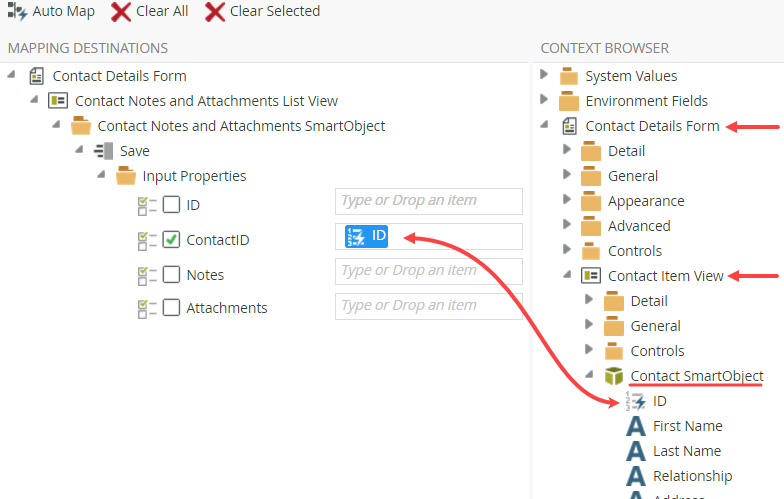Enable the ID input property checkbox
This screenshot has height=499, width=784.
(x=172, y=205)
